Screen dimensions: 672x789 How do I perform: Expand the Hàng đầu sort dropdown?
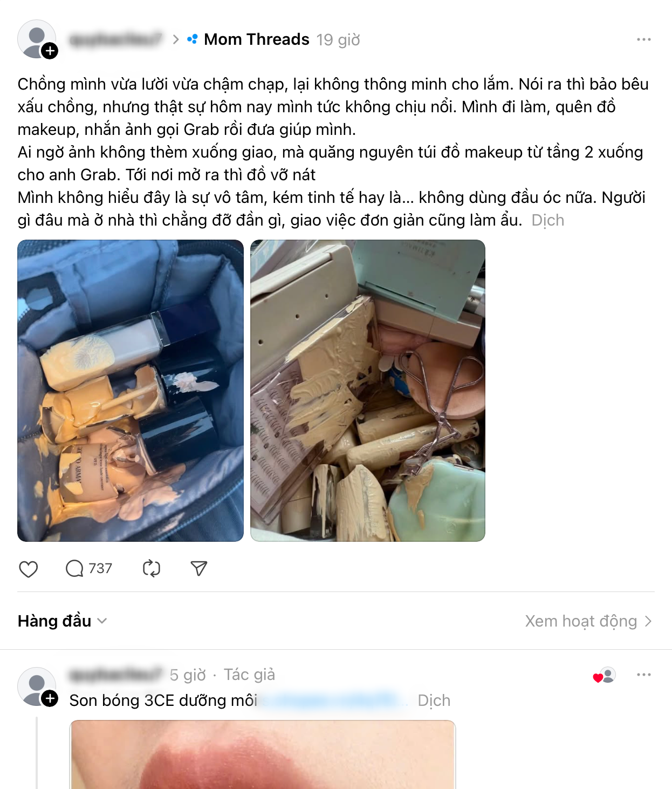62,621
